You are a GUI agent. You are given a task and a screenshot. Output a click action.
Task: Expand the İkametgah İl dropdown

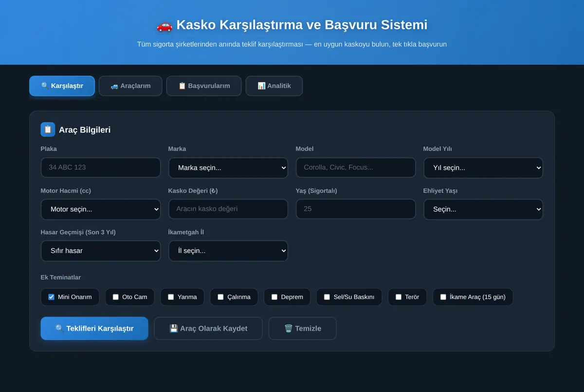(x=228, y=251)
